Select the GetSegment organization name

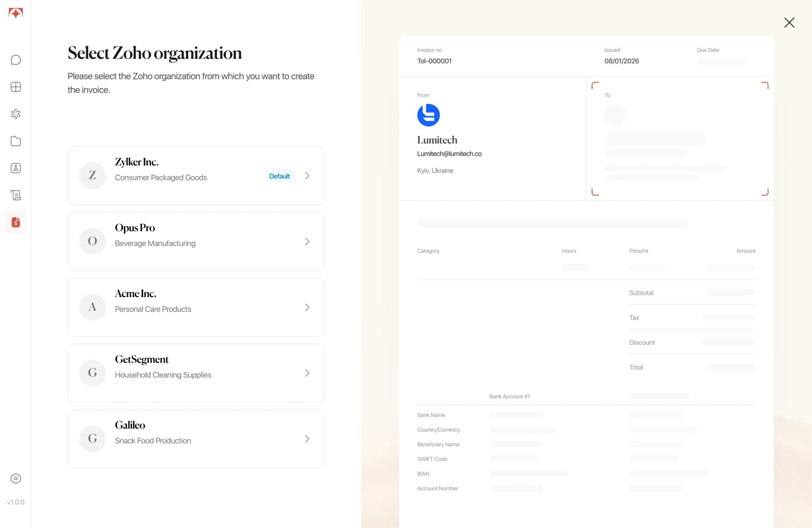click(x=142, y=359)
